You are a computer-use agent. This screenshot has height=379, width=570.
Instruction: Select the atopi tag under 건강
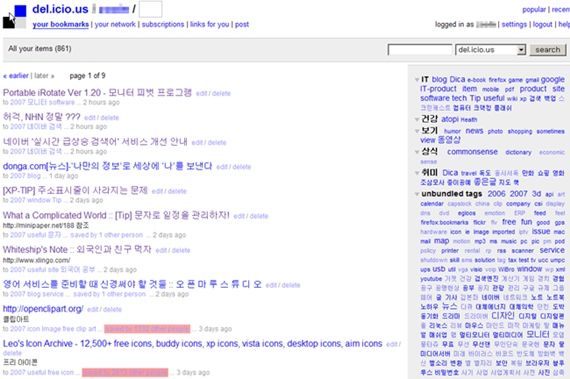pyautogui.click(x=450, y=119)
